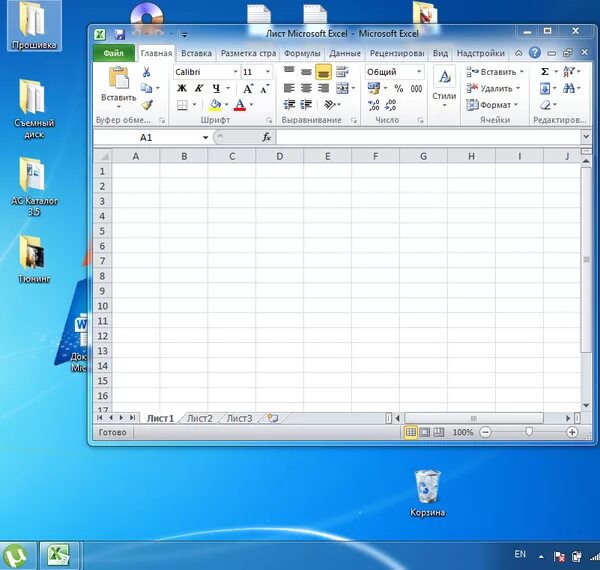Screen dimensions: 600x570
Task: Open Find and Select binoculars
Action: (x=569, y=89)
